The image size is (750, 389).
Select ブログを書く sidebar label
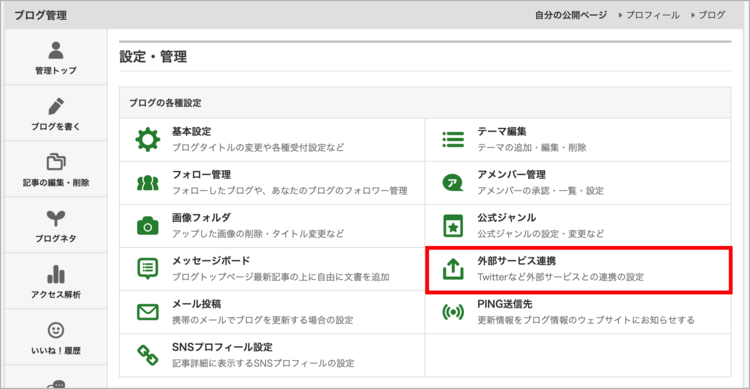(x=56, y=127)
